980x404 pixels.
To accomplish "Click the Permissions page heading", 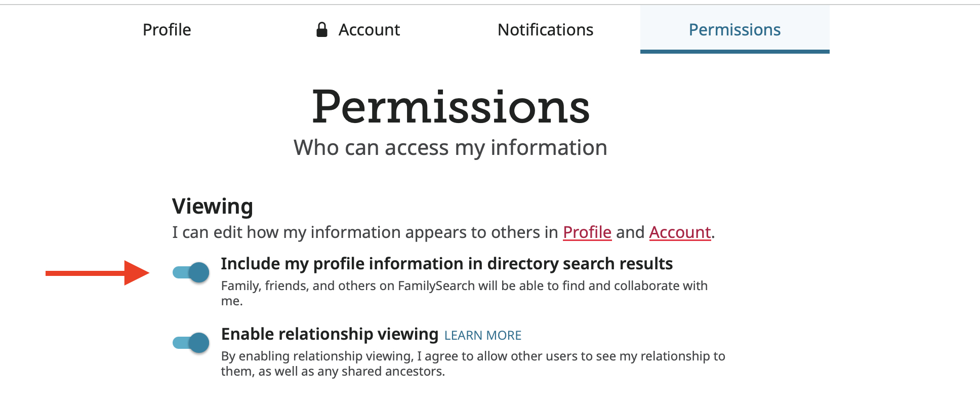I will (451, 107).
